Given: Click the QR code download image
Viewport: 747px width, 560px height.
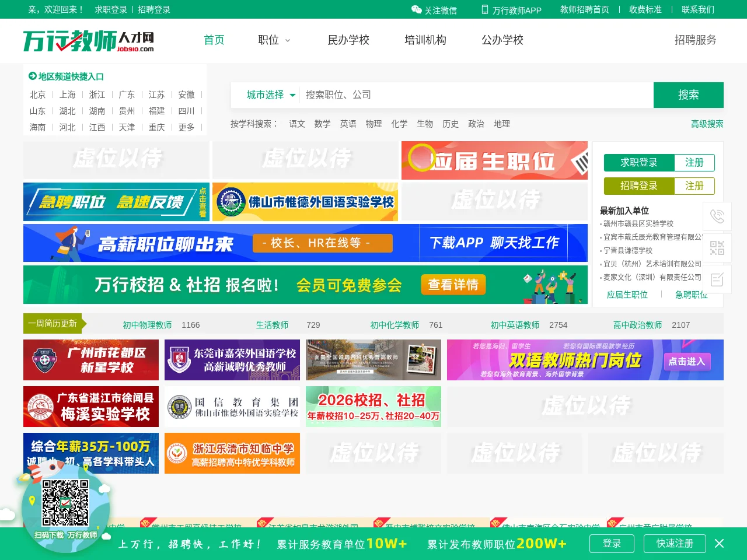Looking at the screenshot, I should pos(65,503).
